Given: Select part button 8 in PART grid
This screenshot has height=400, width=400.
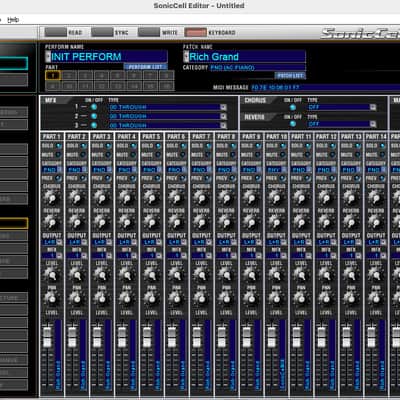Looking at the screenshot, I should pyautogui.click(x=166, y=76).
